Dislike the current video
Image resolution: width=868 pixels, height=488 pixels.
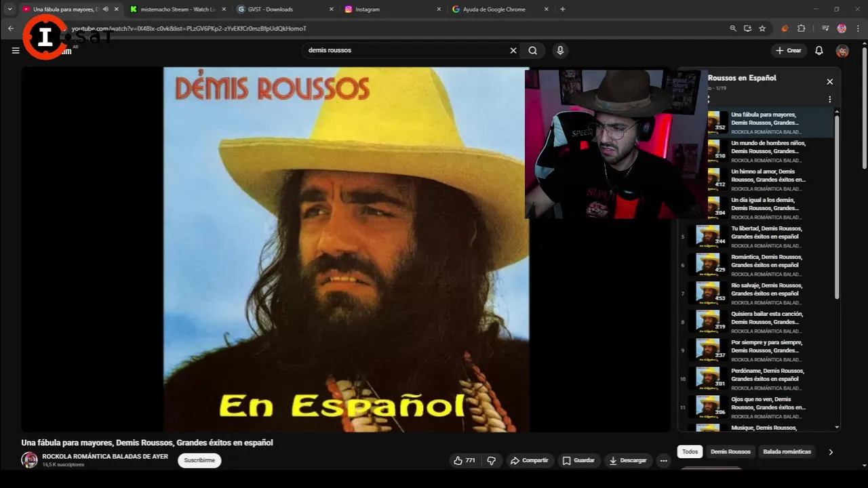(x=492, y=460)
